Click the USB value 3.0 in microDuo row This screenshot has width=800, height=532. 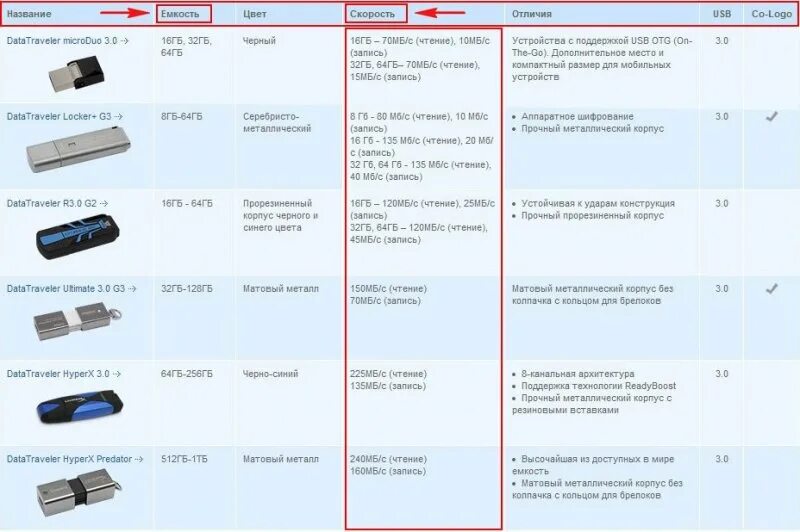721,40
